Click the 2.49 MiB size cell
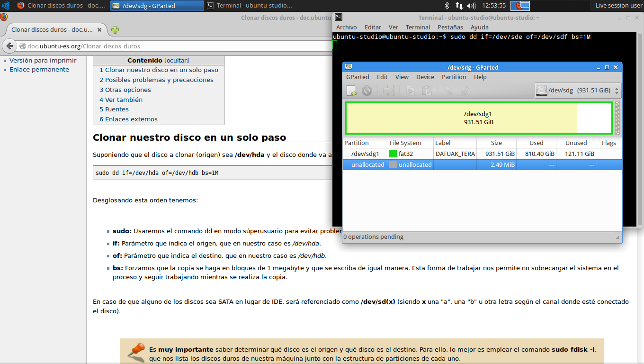Image resolution: width=644 pixels, height=364 pixels. click(x=496, y=164)
